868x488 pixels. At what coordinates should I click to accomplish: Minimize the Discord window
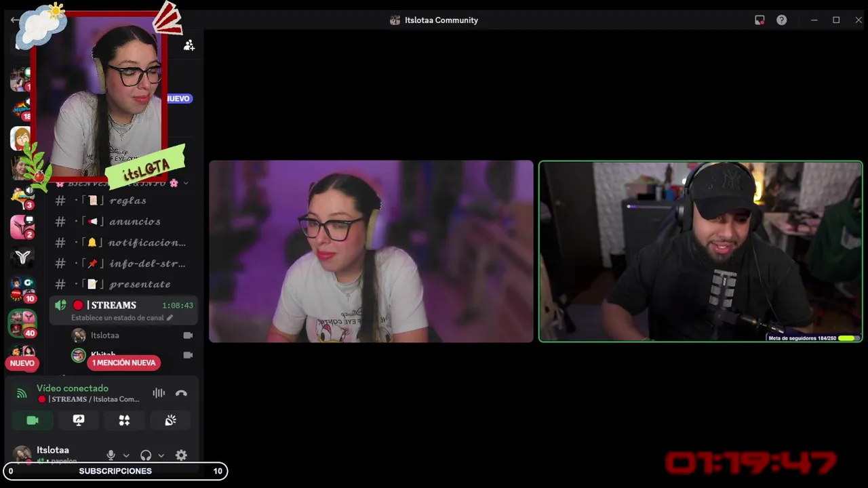(814, 20)
